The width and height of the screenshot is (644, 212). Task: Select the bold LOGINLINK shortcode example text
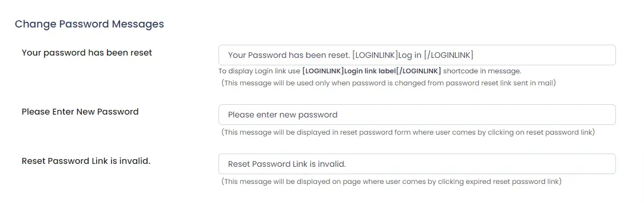coord(372,71)
